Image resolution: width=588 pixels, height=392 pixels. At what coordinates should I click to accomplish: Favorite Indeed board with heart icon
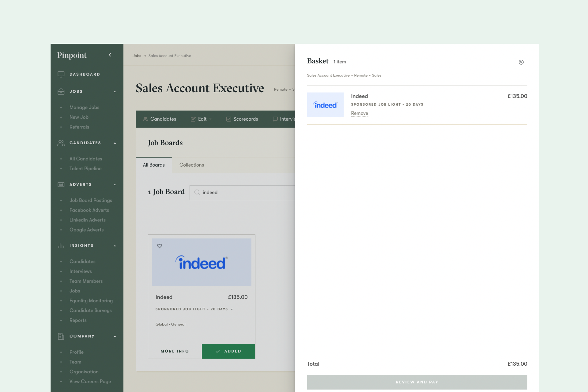pyautogui.click(x=160, y=246)
